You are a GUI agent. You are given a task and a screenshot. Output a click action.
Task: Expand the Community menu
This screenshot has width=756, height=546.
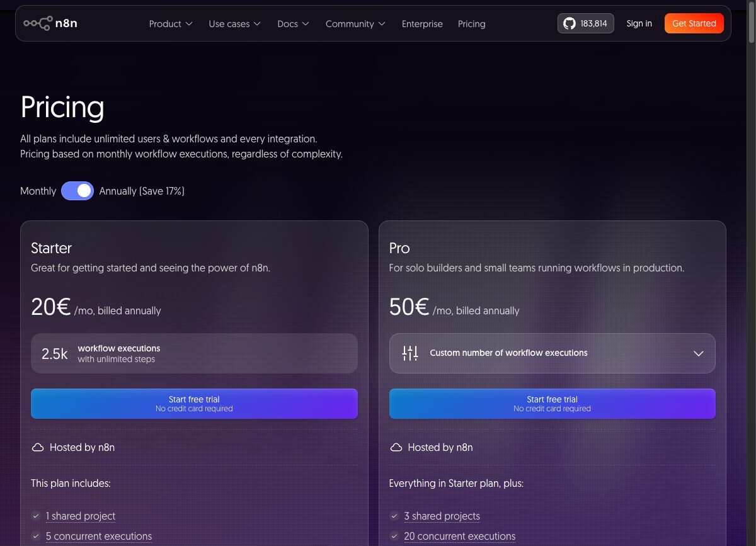tap(355, 24)
